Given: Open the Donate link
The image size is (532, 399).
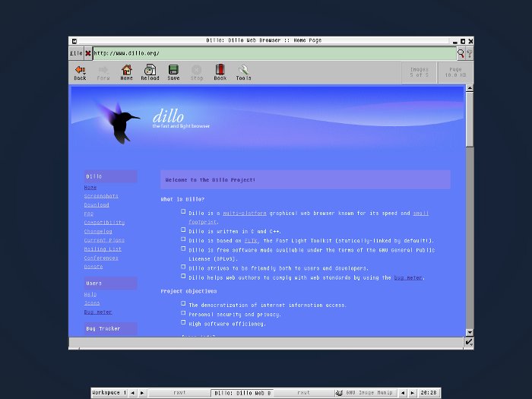Looking at the screenshot, I should tap(93, 267).
